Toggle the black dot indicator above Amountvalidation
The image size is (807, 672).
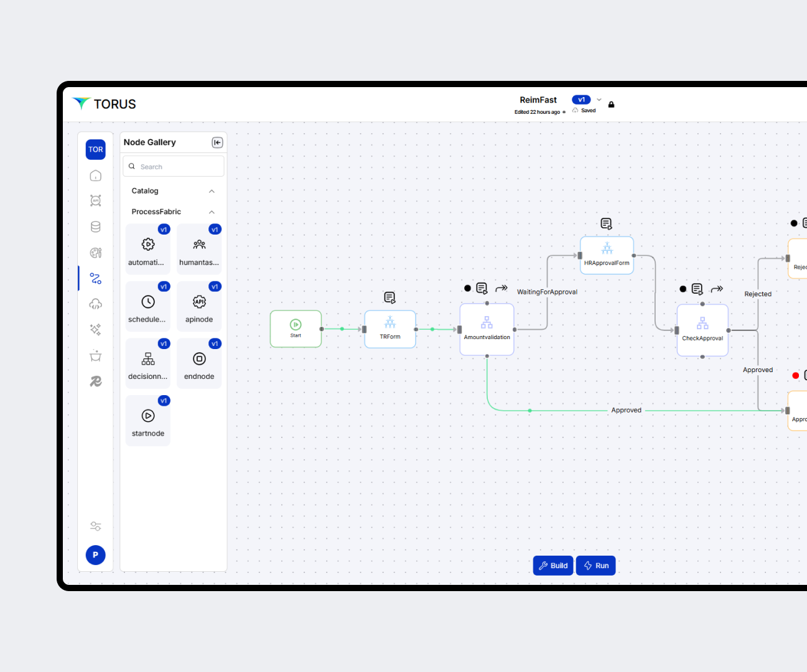(x=467, y=288)
